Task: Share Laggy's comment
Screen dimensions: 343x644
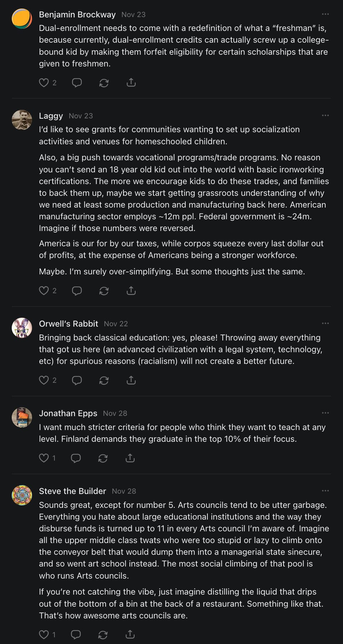Action: 131,291
